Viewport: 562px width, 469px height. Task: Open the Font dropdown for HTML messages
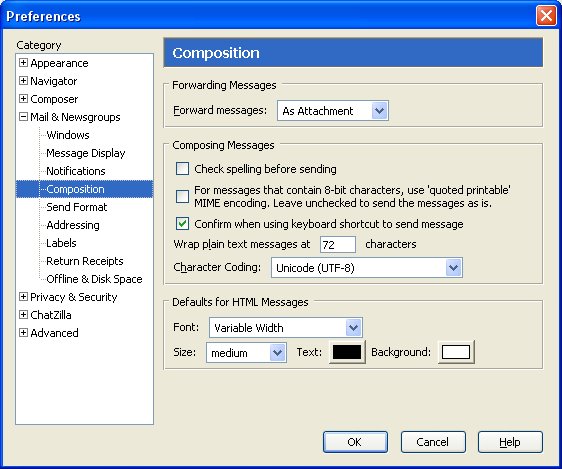[x=286, y=327]
